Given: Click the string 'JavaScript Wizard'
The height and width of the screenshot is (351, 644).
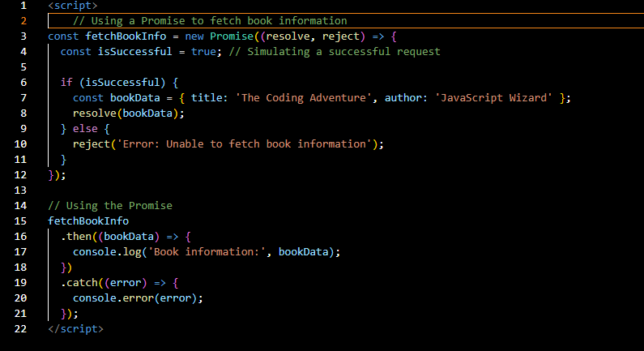Looking at the screenshot, I should pos(493,98).
